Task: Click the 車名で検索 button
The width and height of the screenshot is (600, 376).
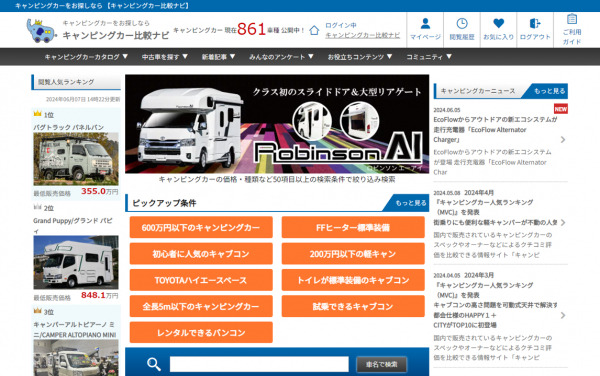Action: pos(382,365)
